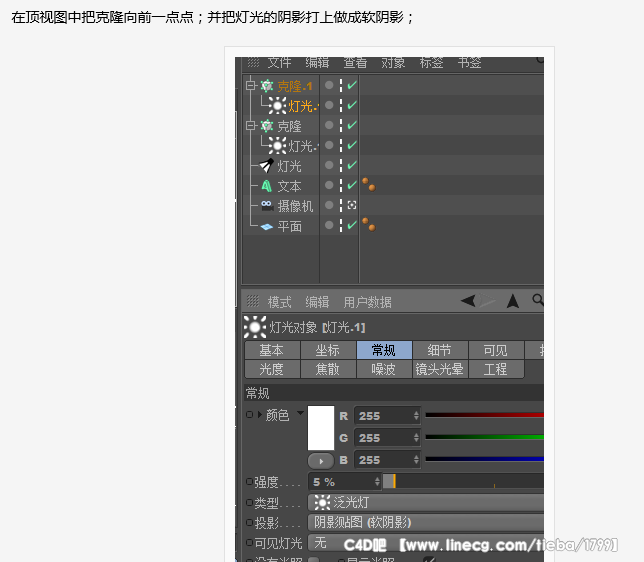Collapse the 克隆.1 tree node
The height and width of the screenshot is (562, 644).
pos(250,85)
